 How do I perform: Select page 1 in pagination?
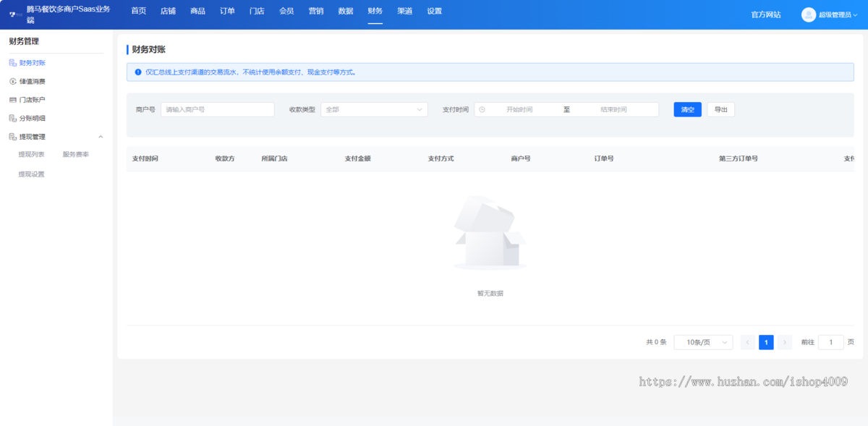tap(766, 342)
